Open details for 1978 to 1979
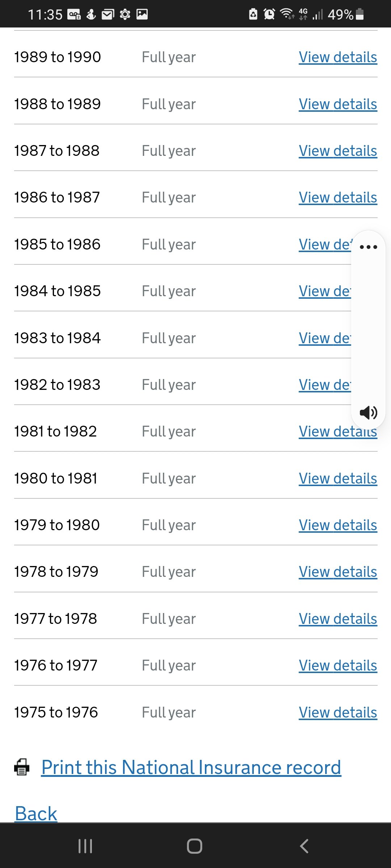The width and height of the screenshot is (391, 868). [x=338, y=572]
